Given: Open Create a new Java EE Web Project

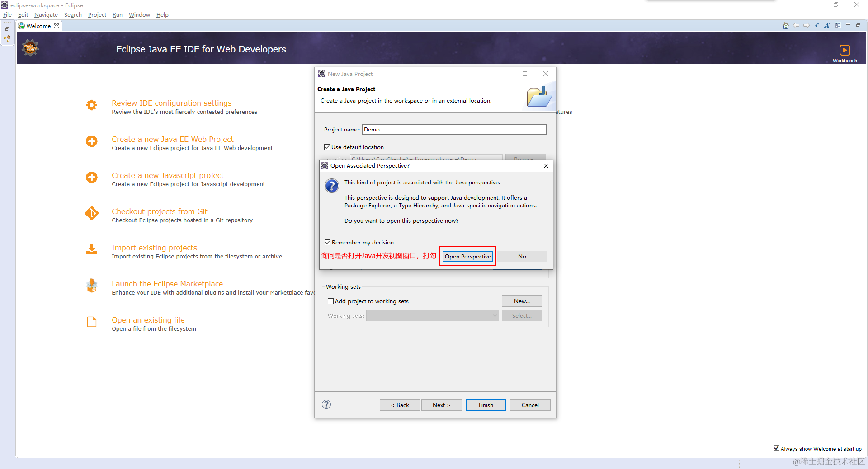Looking at the screenshot, I should tap(173, 139).
